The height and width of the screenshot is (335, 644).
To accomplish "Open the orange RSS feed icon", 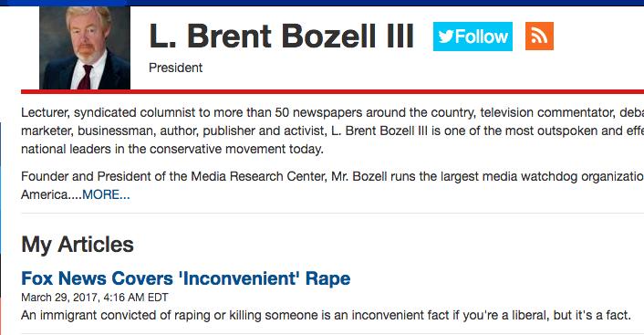I will pos(539,37).
